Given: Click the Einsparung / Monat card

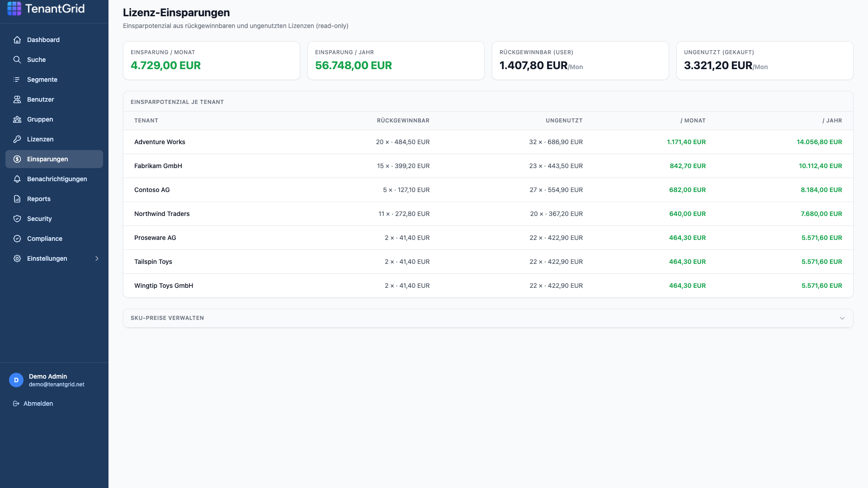Looking at the screenshot, I should 212,61.
